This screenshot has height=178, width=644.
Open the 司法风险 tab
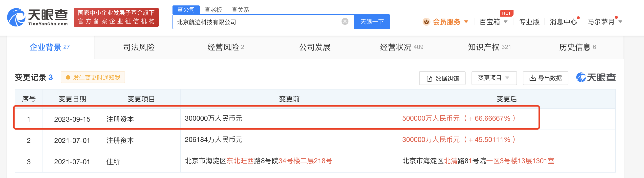[x=139, y=47]
